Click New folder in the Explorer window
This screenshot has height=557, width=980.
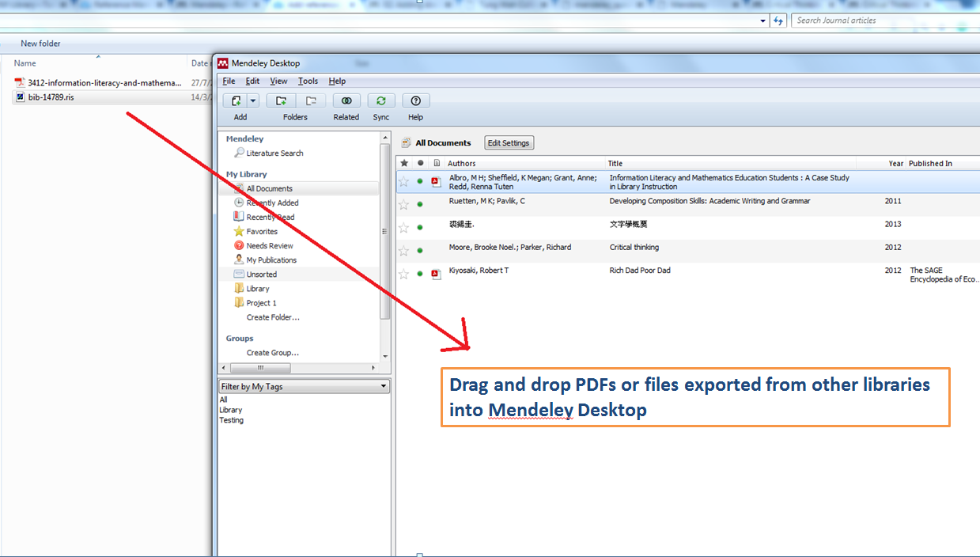(x=40, y=44)
